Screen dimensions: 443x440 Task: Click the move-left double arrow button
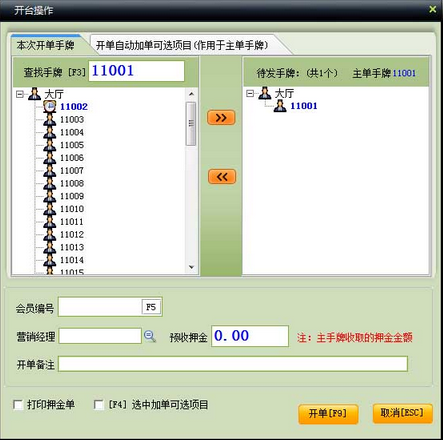[x=222, y=177]
